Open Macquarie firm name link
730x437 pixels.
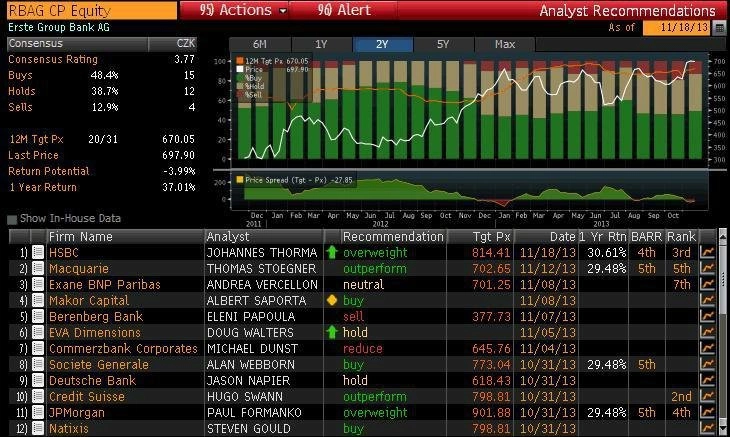pos(79,269)
